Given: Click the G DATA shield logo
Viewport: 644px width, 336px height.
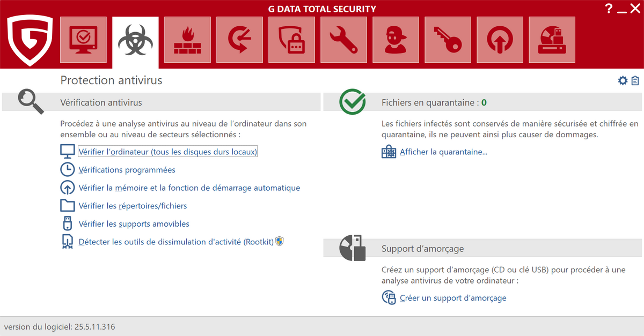Looking at the screenshot, I should (30, 40).
